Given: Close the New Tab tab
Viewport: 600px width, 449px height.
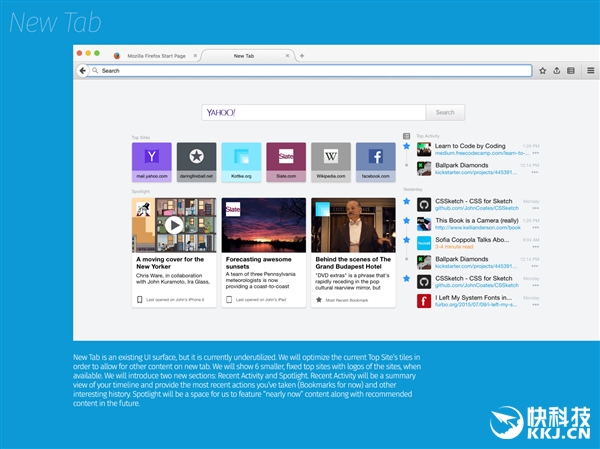Looking at the screenshot, I should click(x=287, y=56).
